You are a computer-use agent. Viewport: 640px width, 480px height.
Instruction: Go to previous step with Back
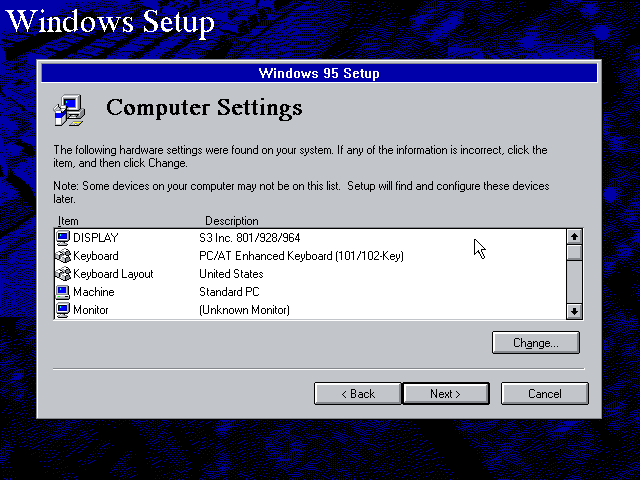[358, 394]
